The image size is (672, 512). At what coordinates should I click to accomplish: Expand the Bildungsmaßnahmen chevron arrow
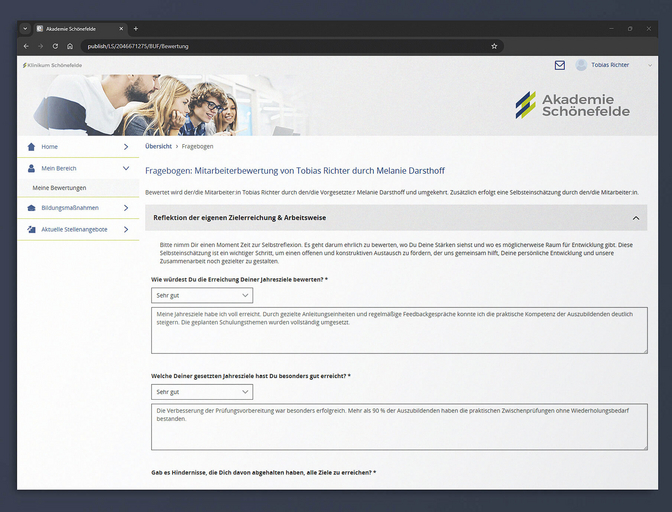[x=125, y=208]
